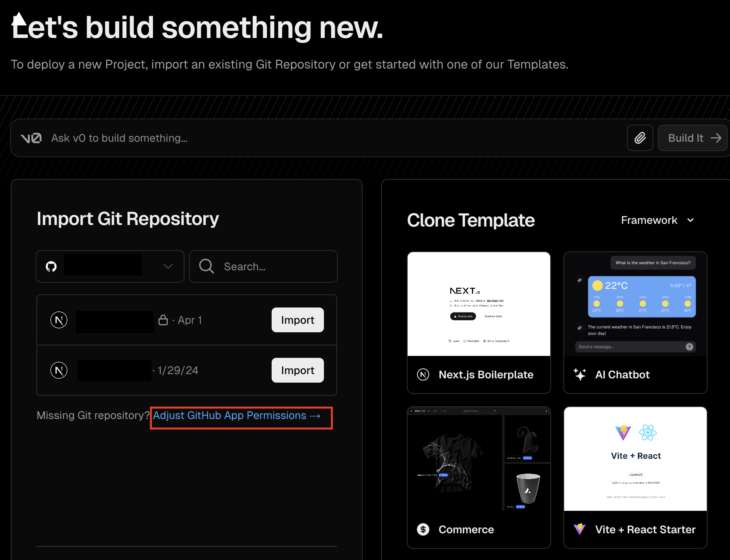
Task: Click the sparkle icon beside AI Chatbot
Action: tap(580, 374)
